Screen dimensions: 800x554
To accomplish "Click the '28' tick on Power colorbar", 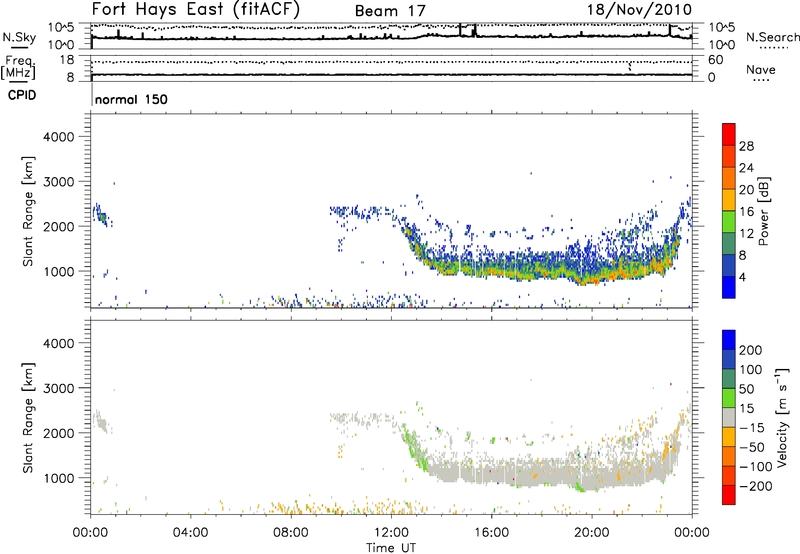I will [x=746, y=146].
